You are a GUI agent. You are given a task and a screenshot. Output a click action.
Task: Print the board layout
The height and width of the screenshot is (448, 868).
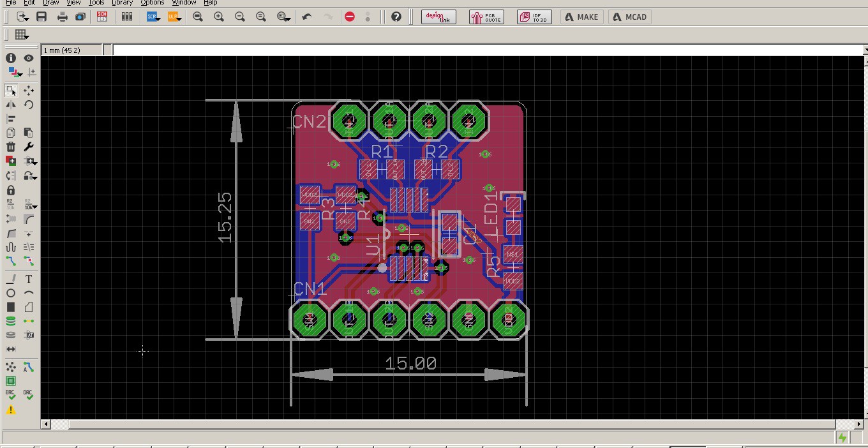pyautogui.click(x=62, y=17)
